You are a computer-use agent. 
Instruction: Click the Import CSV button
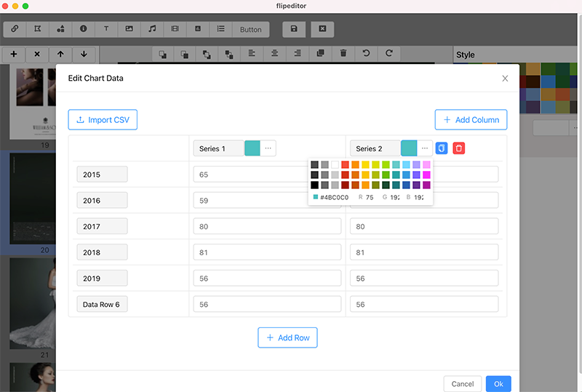point(103,120)
